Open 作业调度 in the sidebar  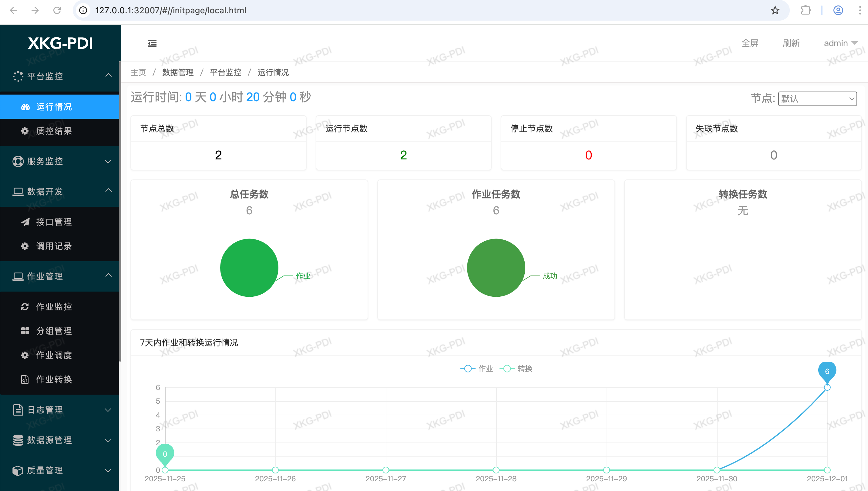[x=54, y=355]
